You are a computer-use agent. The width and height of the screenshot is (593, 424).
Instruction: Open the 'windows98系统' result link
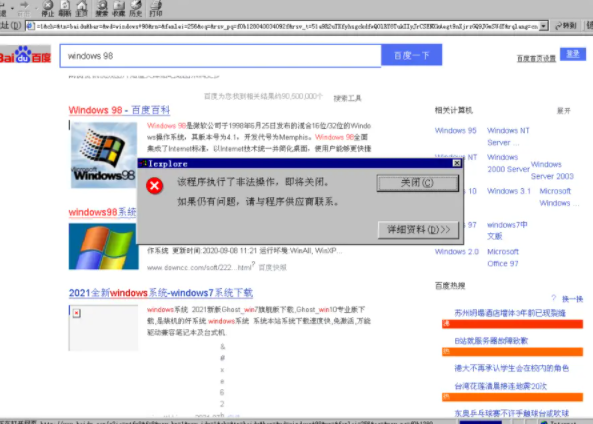tap(102, 212)
